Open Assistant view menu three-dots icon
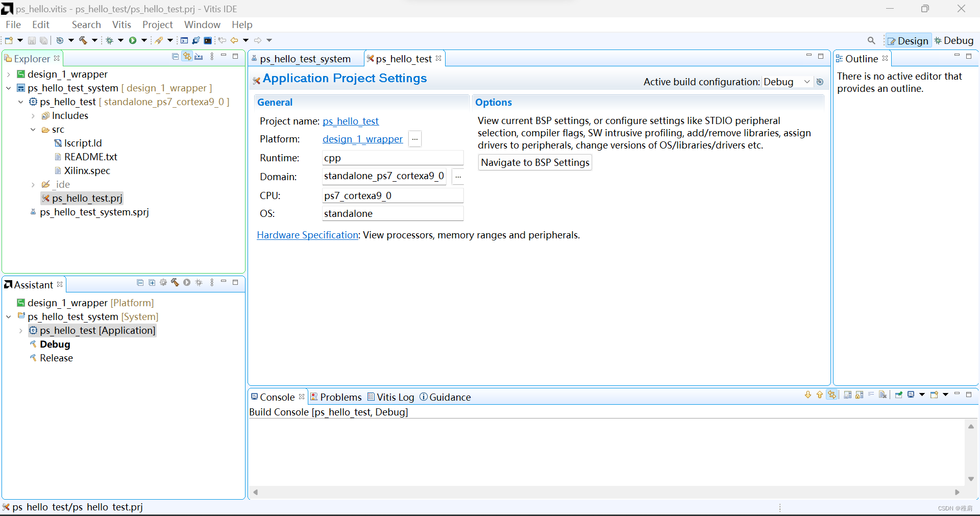Image resolution: width=980 pixels, height=516 pixels. (212, 282)
